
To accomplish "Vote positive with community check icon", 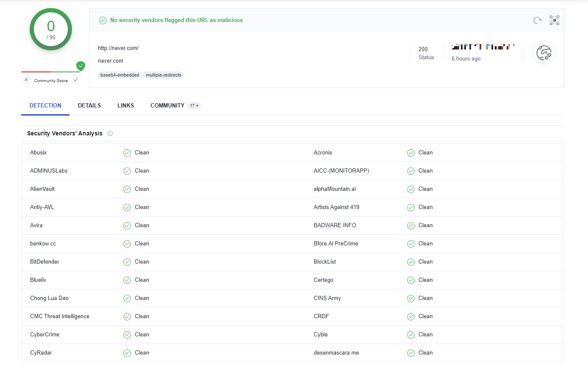I will (75, 80).
